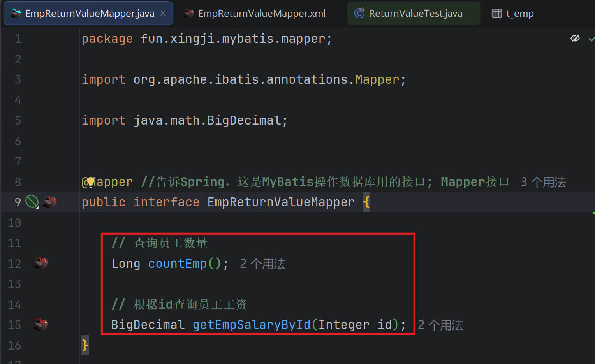Image resolution: width=595 pixels, height=364 pixels.
Task: Click the '2 个用法' hint after getEmpSalaryById
Action: pyautogui.click(x=440, y=325)
